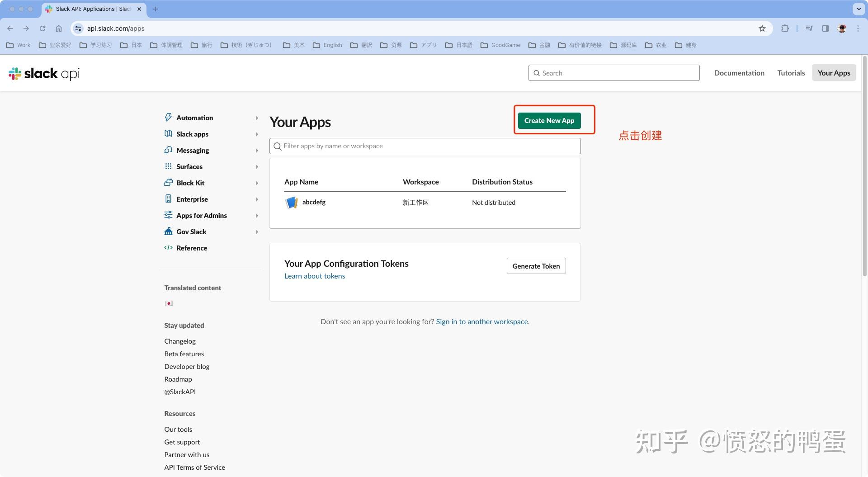Open the browser extensions puzzle icon
868x477 pixels.
[x=785, y=28]
